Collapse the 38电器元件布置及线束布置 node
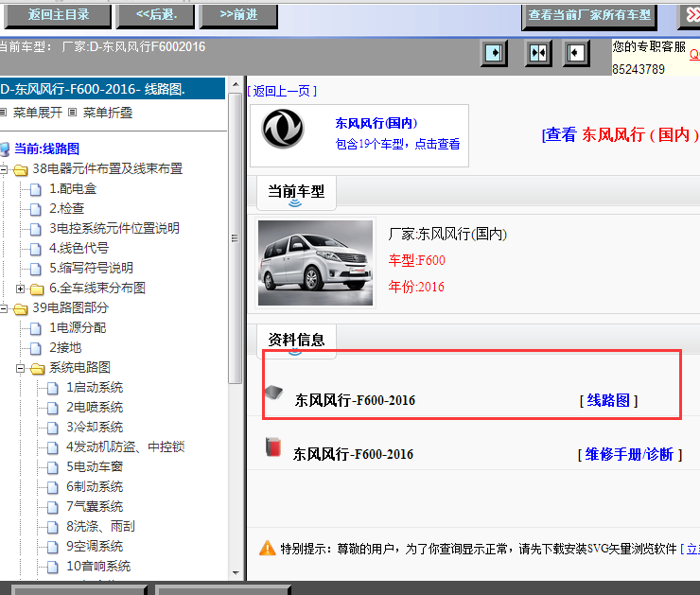The height and width of the screenshot is (595, 700). (x=4, y=169)
